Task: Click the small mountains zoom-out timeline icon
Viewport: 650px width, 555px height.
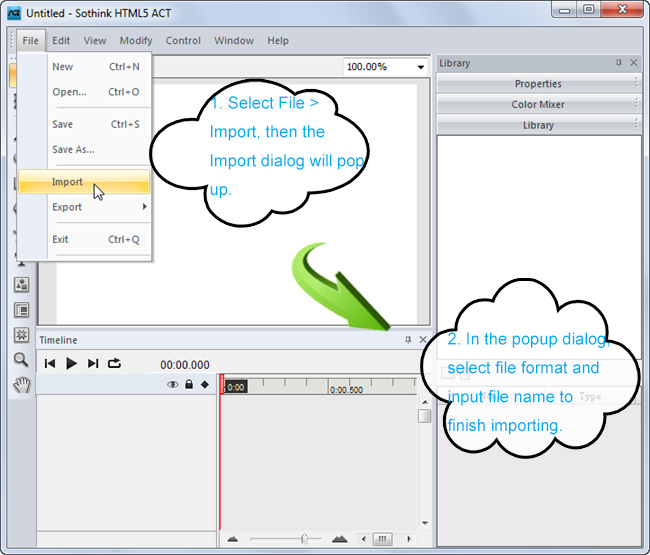Action: pyautogui.click(x=233, y=539)
